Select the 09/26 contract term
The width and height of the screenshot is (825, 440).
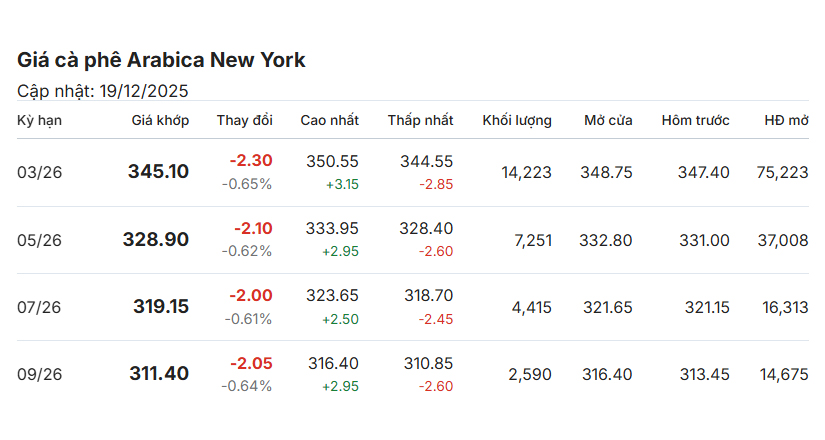[40, 374]
